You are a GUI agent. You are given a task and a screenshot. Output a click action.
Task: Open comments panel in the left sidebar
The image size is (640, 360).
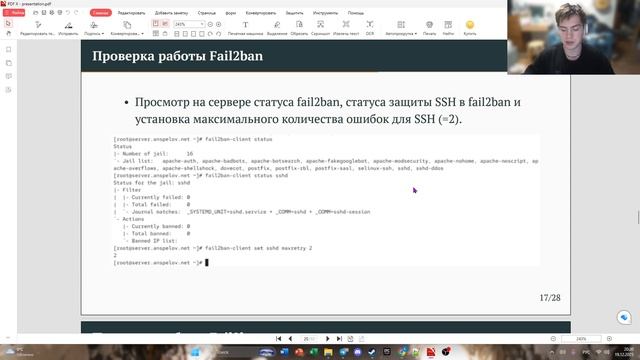[x=9, y=76]
